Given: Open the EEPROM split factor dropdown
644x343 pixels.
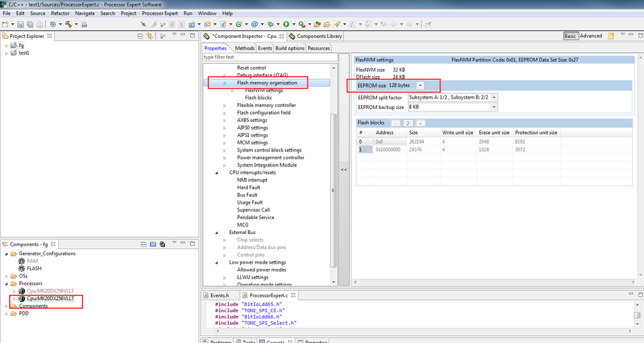Looking at the screenshot, I should tap(494, 97).
